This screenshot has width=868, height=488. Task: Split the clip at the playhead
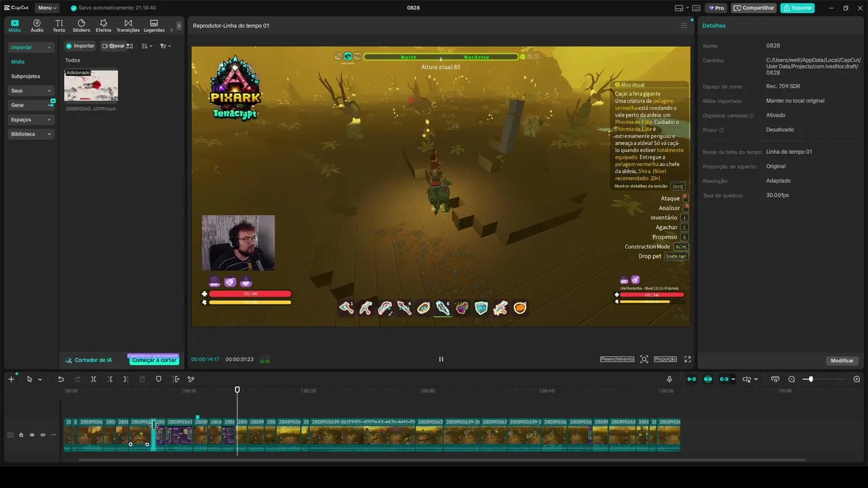(x=94, y=379)
